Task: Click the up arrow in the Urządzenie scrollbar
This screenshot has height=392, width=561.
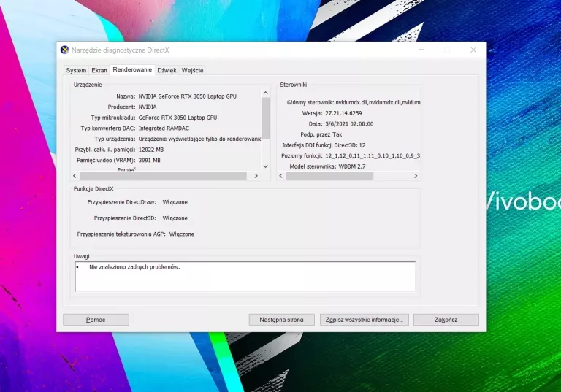Action: 265,93
